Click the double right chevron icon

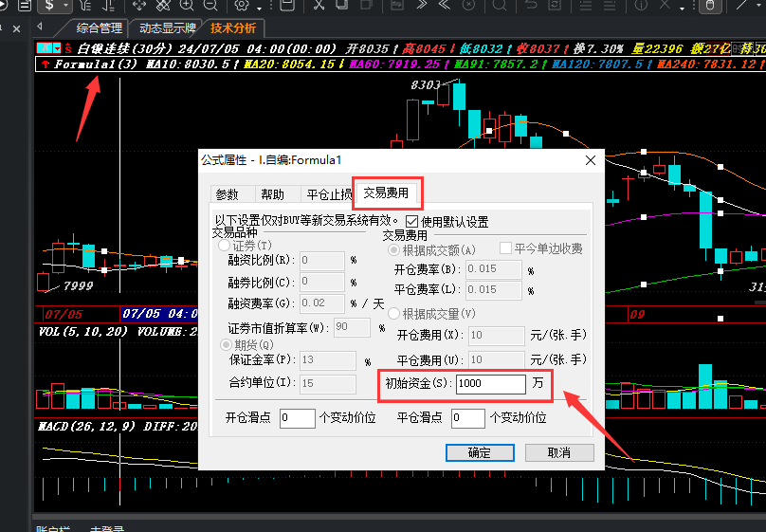coord(422,6)
